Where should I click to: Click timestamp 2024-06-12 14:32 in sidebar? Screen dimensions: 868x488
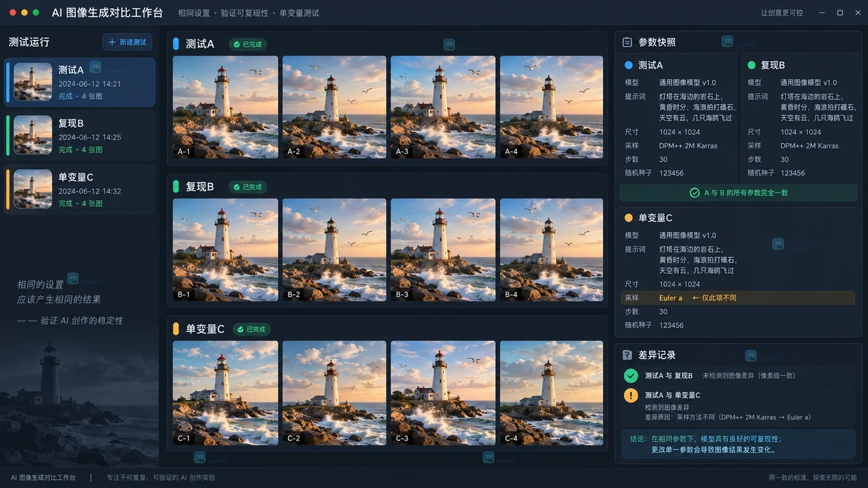[90, 191]
